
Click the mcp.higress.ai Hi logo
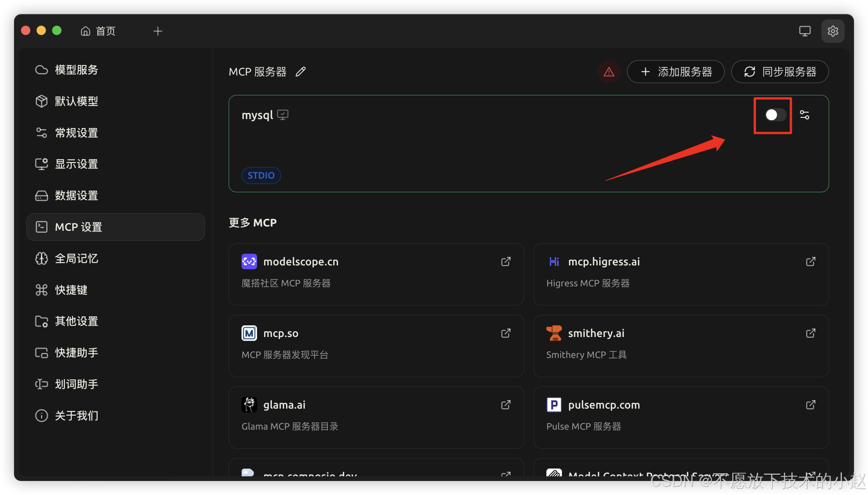coord(554,262)
